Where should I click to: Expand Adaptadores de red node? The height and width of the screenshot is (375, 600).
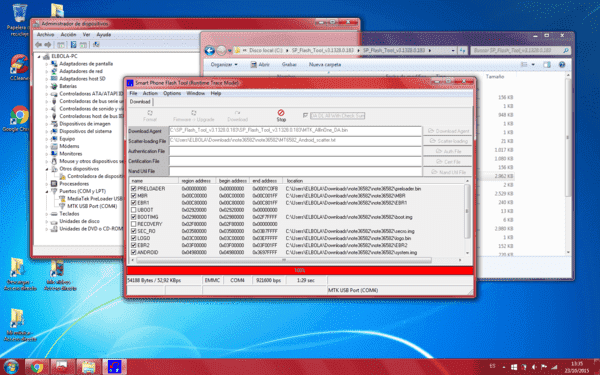coord(47,71)
